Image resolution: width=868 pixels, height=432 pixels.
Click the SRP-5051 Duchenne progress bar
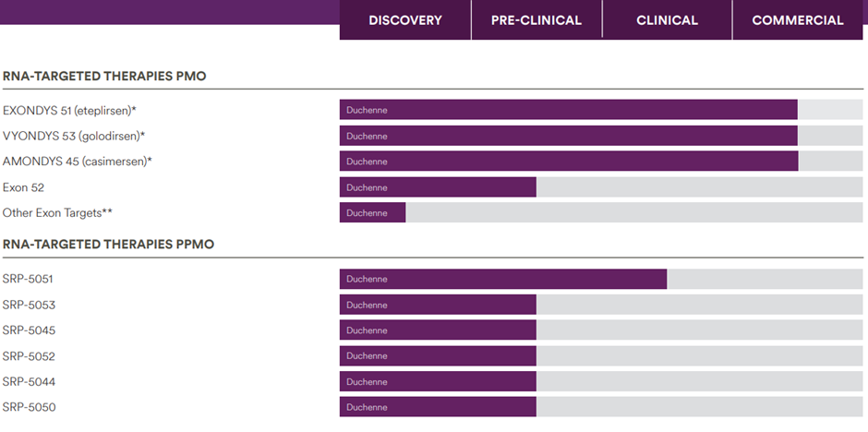coord(503,279)
